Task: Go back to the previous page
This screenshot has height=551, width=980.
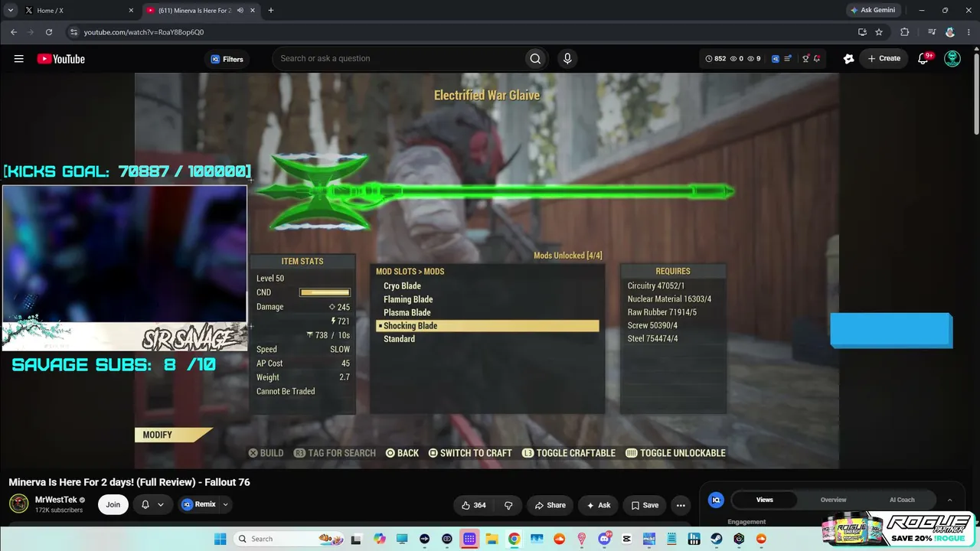Action: tap(14, 32)
